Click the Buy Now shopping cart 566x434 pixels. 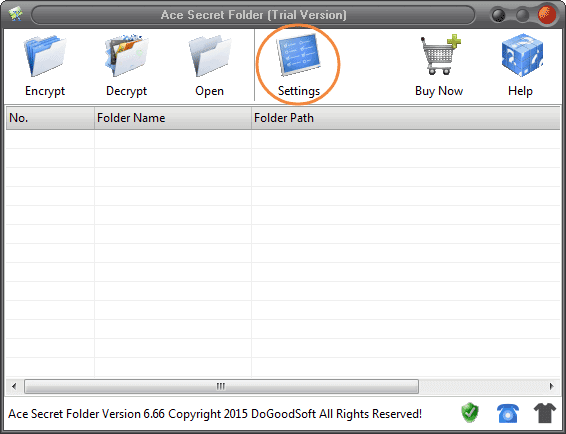pos(440,55)
